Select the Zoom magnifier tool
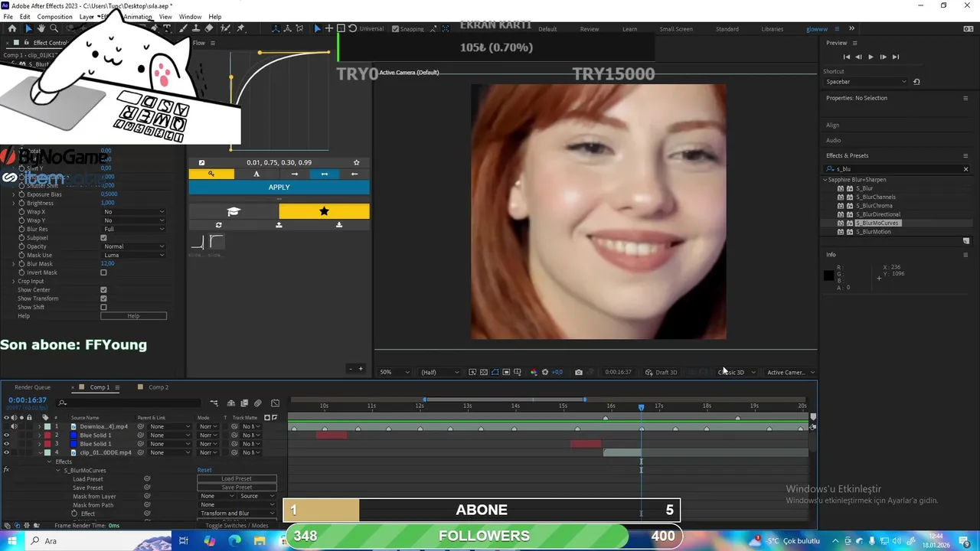The width and height of the screenshot is (980, 551). (x=54, y=28)
